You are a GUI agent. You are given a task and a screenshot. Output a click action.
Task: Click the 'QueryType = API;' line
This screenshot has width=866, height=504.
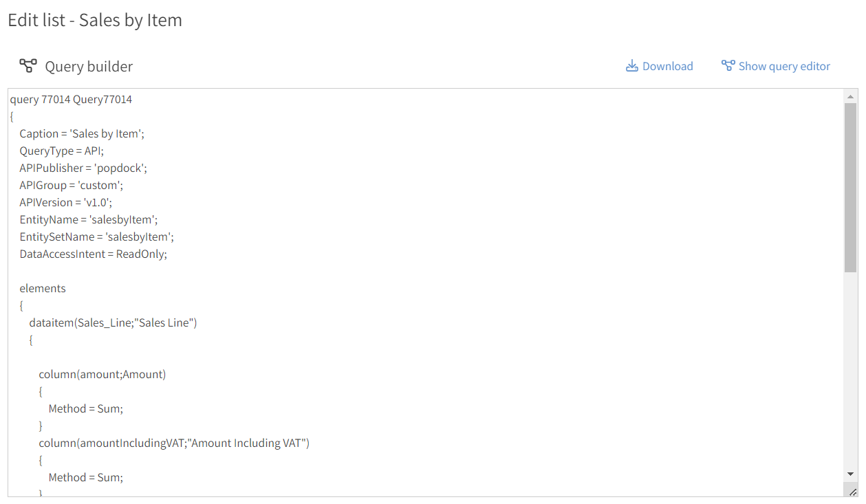point(61,151)
